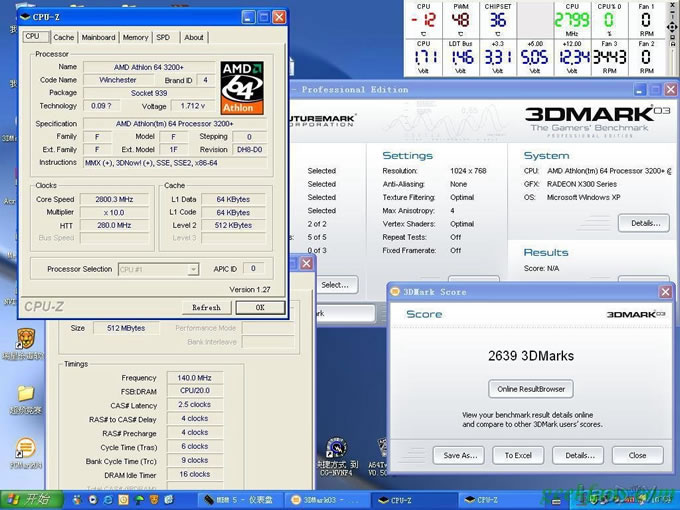This screenshot has width=680, height=510.
Task: Click the Save As button in 3DMark Score
Action: pyautogui.click(x=459, y=455)
